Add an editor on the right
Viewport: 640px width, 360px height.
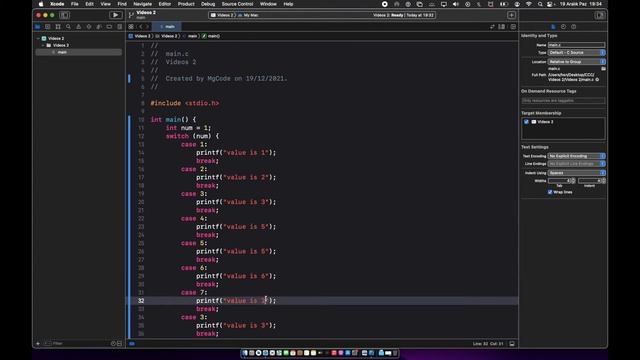tap(513, 27)
